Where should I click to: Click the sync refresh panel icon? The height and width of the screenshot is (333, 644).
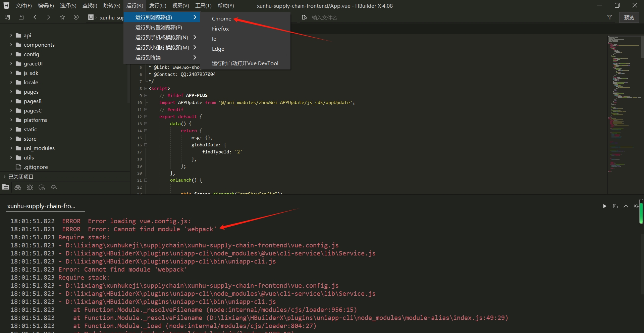pos(42,187)
